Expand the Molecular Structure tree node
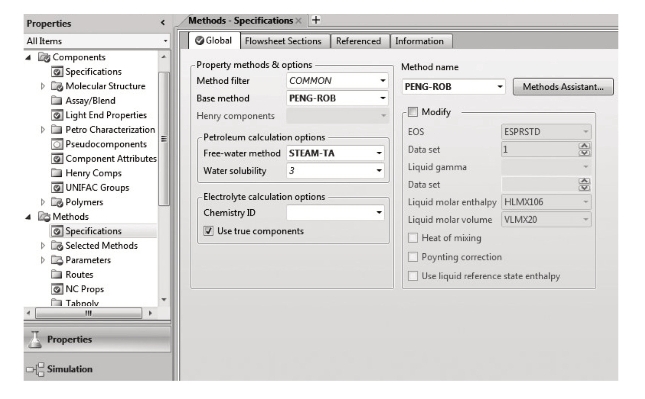The height and width of the screenshot is (399, 645). point(42,86)
